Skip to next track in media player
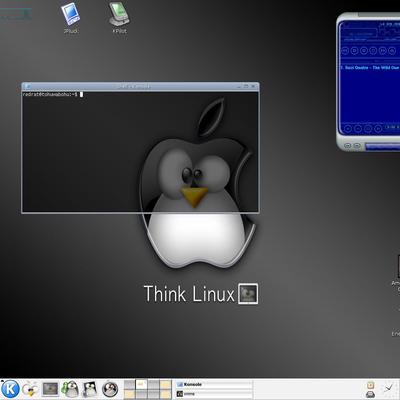 [x=383, y=51]
